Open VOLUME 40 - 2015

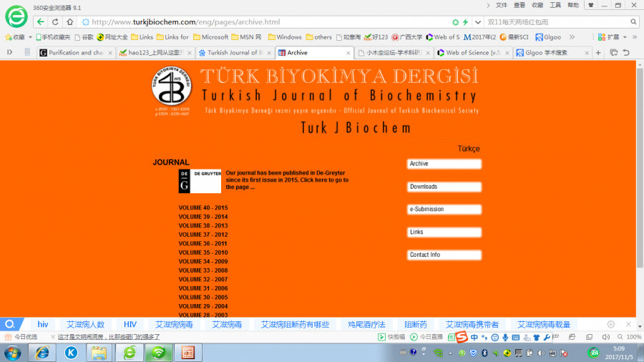(x=203, y=207)
